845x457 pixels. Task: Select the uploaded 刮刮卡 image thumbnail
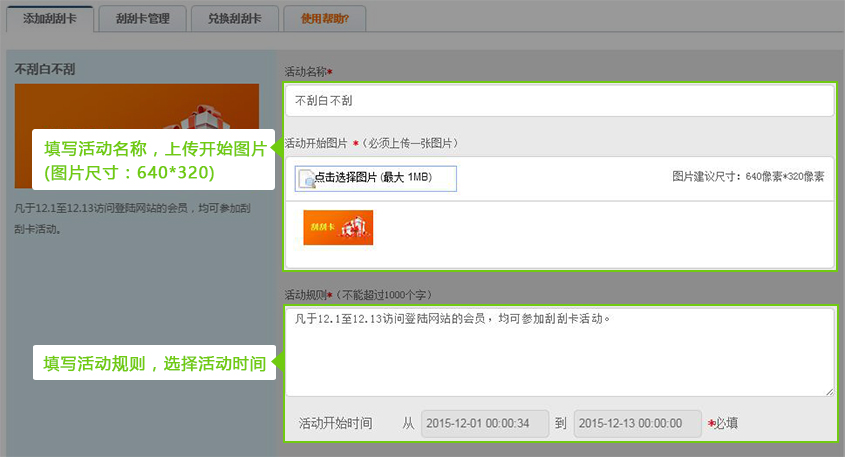[x=338, y=228]
